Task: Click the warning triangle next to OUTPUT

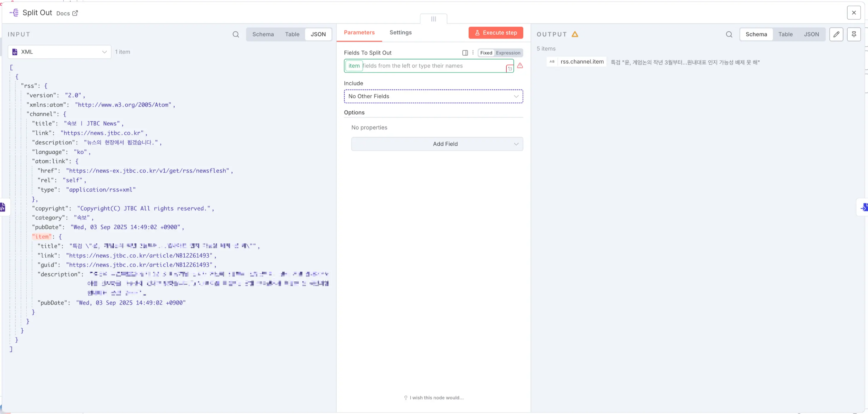Action: tap(575, 34)
